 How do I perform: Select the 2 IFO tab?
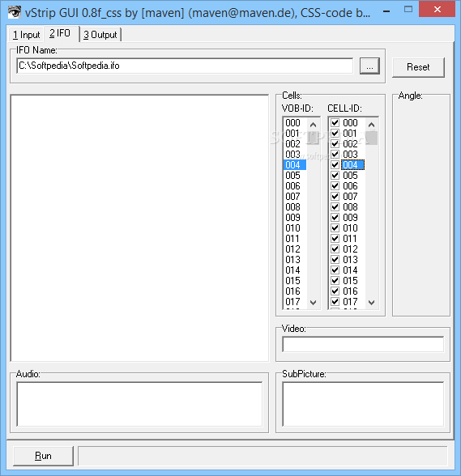tap(61, 33)
